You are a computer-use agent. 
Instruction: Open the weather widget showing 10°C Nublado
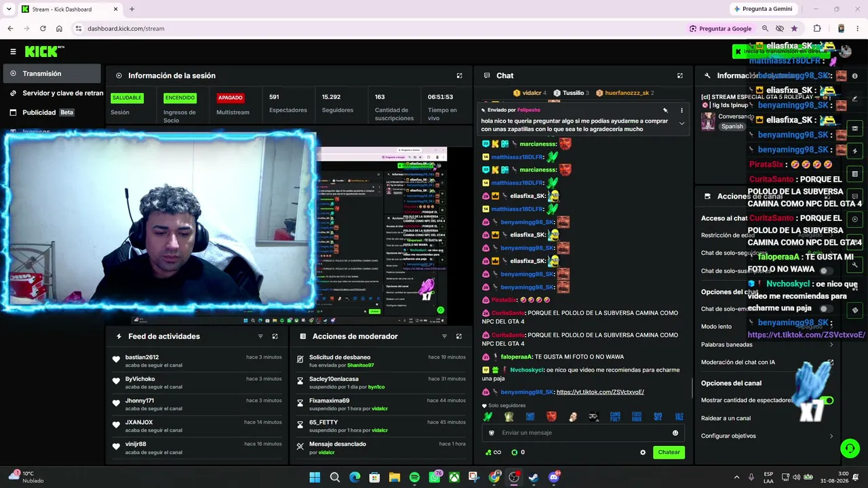pos(26,477)
